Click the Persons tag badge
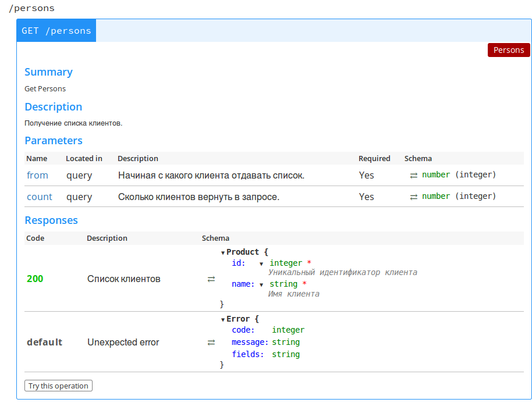Screen dimensions: 532x417 pyautogui.click(x=508, y=50)
